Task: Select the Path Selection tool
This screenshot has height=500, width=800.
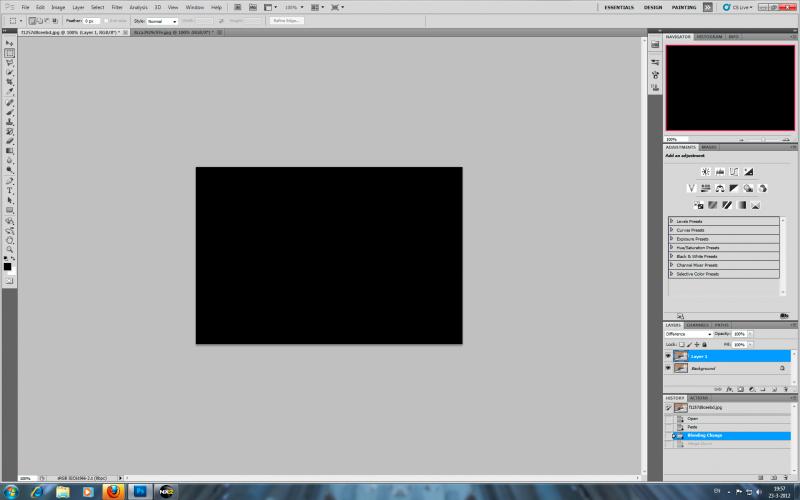Action: coord(10,201)
